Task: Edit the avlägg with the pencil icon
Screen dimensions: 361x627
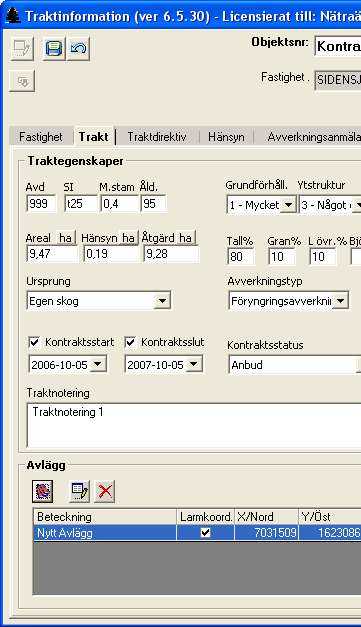Action: 79,491
